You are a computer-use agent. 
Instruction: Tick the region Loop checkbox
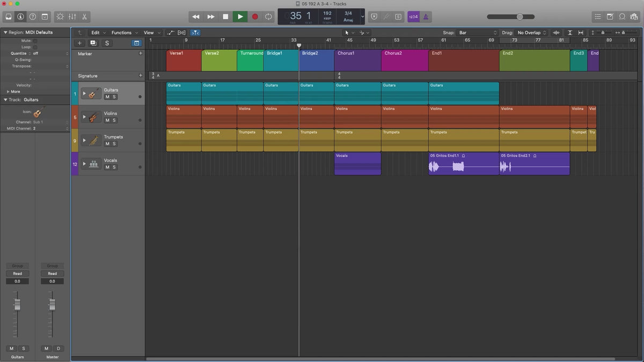coord(35,47)
